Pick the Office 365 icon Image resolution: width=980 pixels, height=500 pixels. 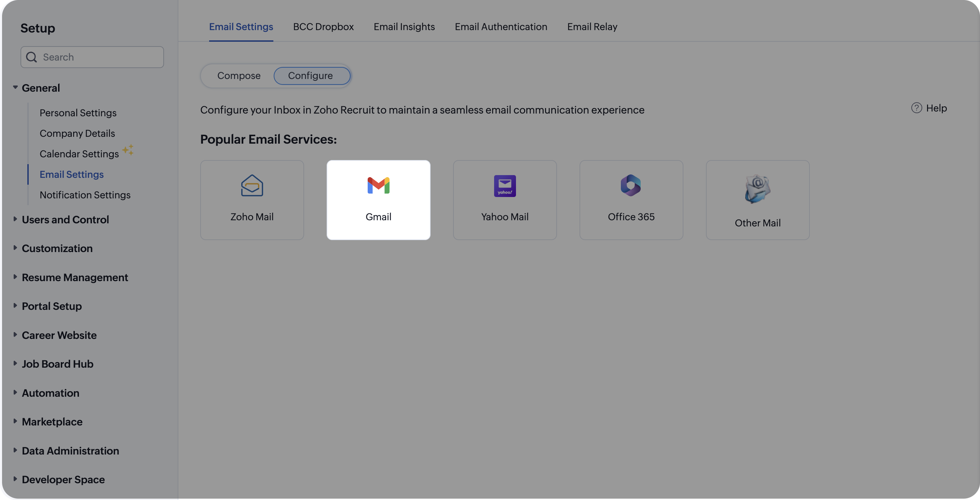631,185
